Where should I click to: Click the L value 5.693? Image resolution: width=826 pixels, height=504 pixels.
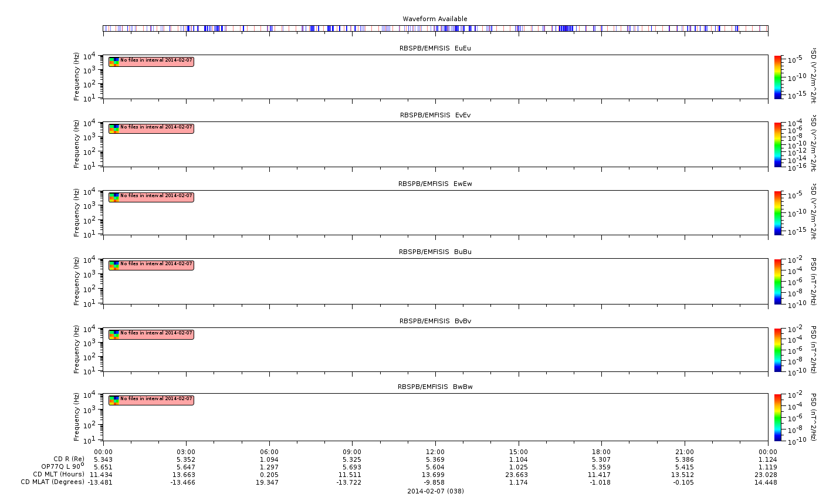352,467
